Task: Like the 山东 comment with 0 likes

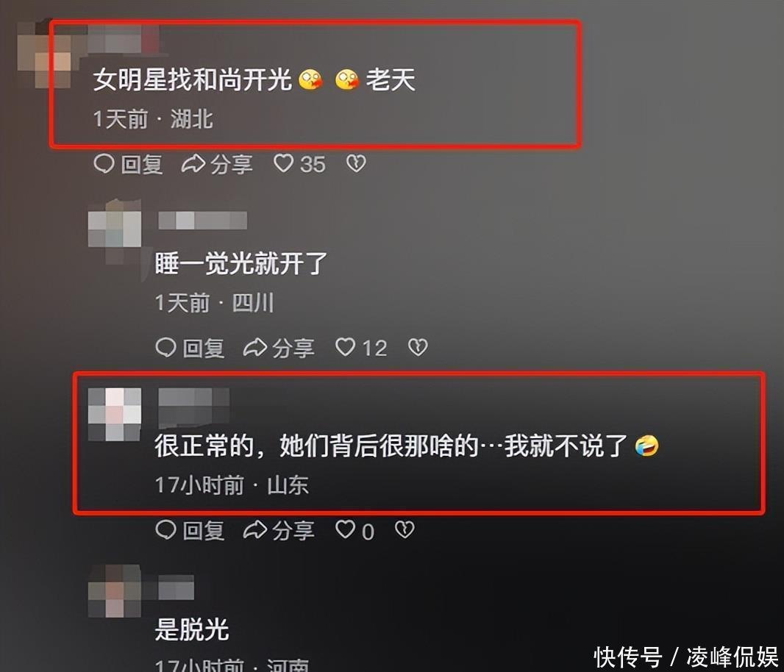Action: [x=354, y=530]
